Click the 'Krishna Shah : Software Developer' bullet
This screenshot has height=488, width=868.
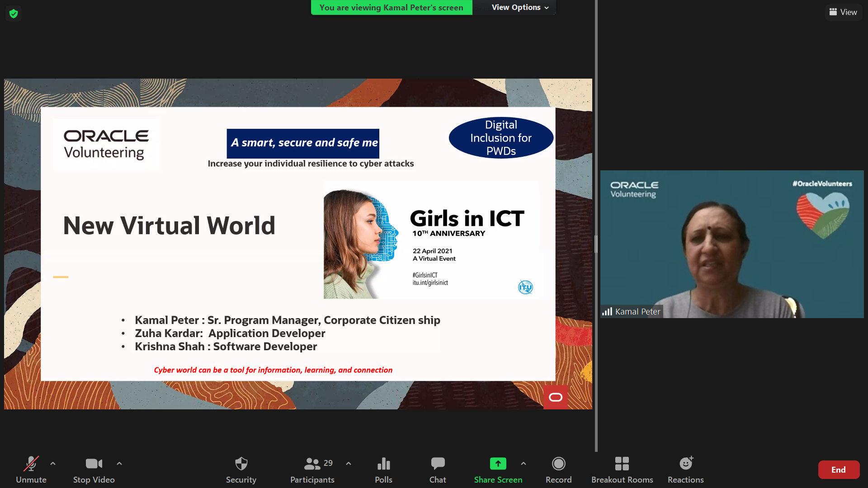(x=226, y=346)
